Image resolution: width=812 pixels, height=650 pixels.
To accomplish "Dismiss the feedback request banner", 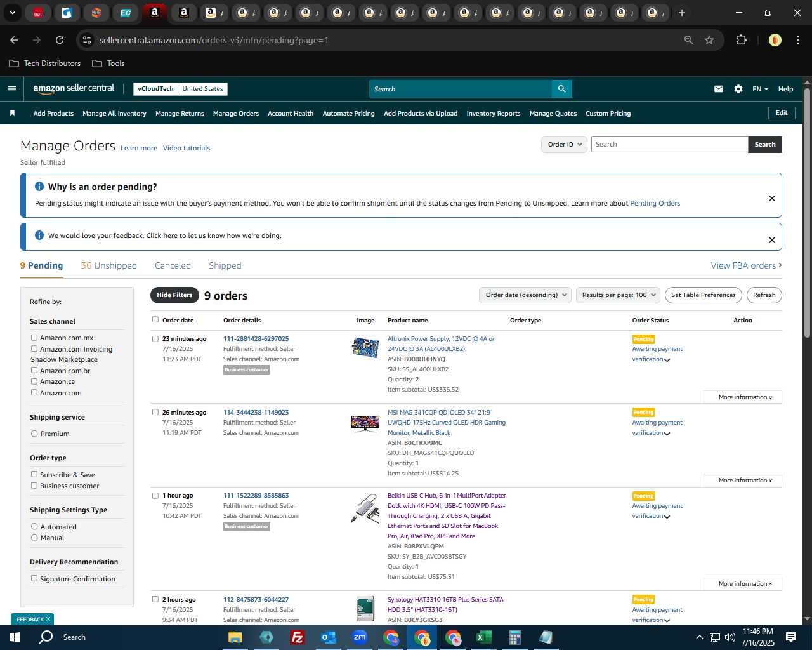I will 772,239.
